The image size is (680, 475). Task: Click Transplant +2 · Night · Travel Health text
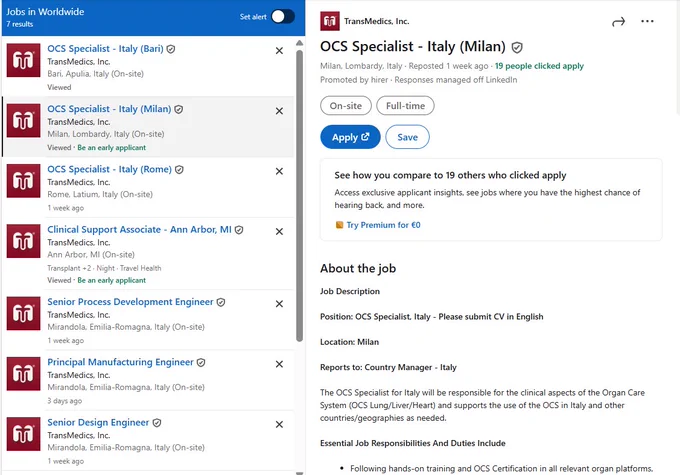104,268
